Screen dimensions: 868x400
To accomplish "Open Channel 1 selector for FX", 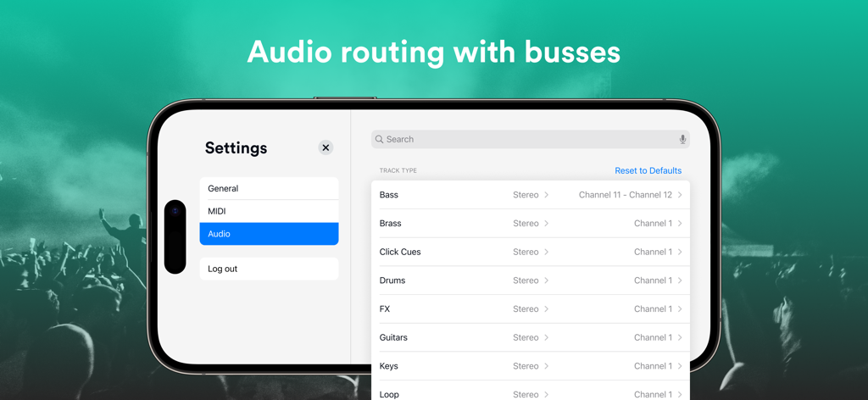I will [658, 308].
